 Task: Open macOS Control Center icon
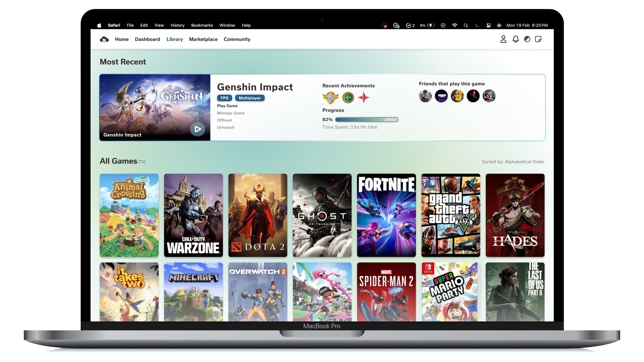coord(489,25)
